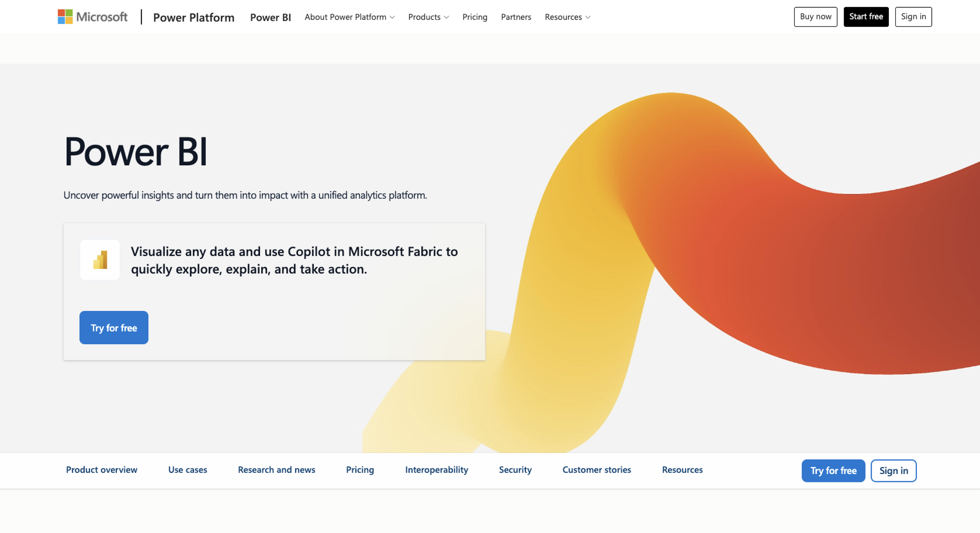Image resolution: width=980 pixels, height=533 pixels.
Task: Go to the Product overview section tab
Action: pyautogui.click(x=101, y=470)
